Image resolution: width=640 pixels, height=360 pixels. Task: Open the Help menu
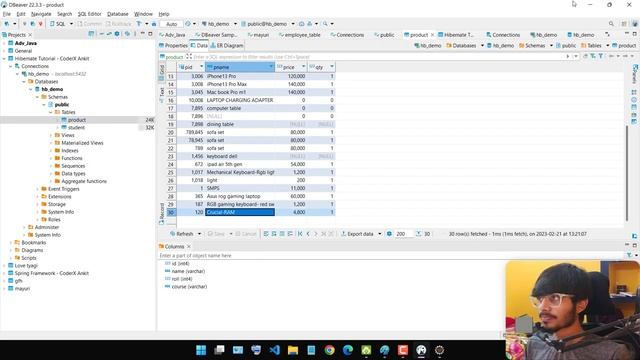pos(164,14)
